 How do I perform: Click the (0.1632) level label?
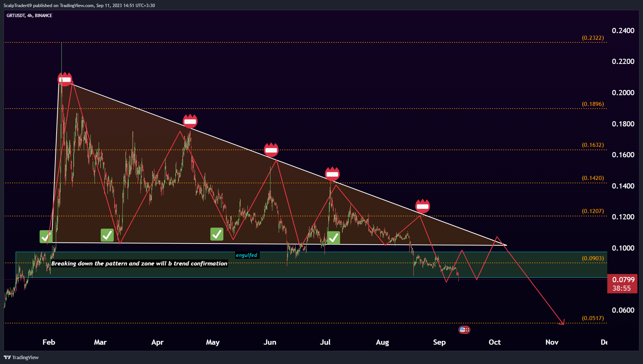tap(593, 145)
